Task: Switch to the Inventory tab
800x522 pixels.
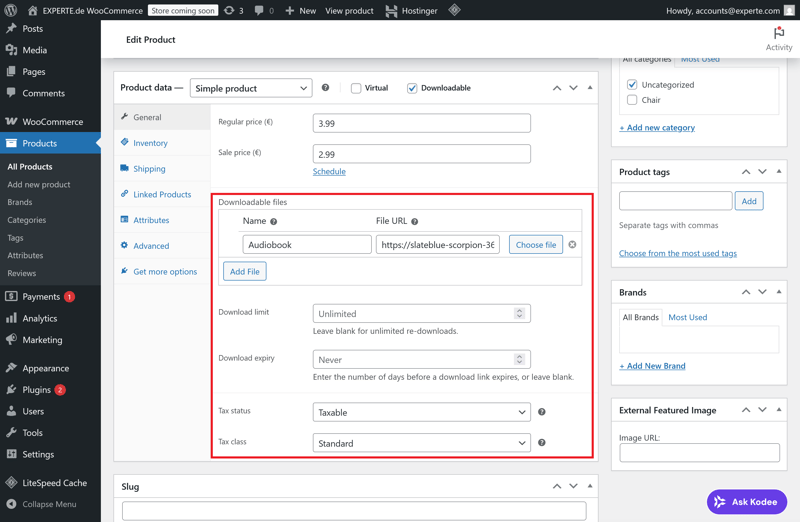Action: click(x=150, y=143)
